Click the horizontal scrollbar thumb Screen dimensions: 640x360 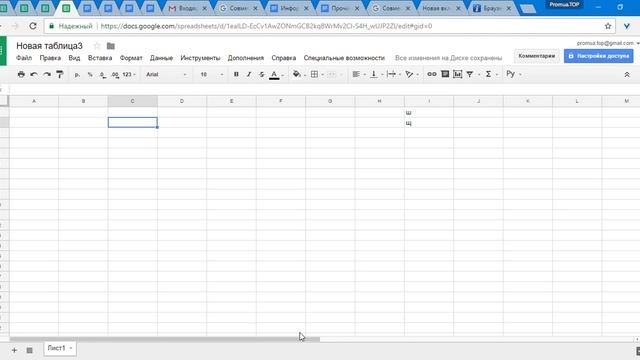coord(165,339)
